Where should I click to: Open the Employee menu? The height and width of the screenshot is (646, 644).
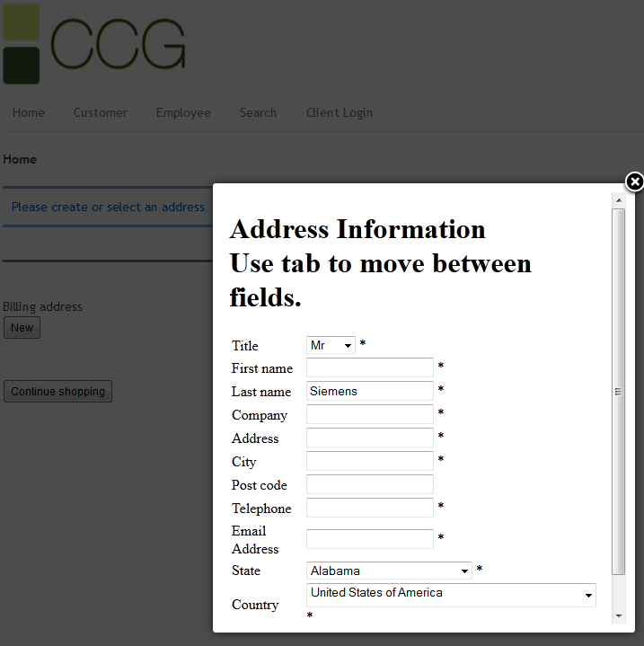point(183,112)
